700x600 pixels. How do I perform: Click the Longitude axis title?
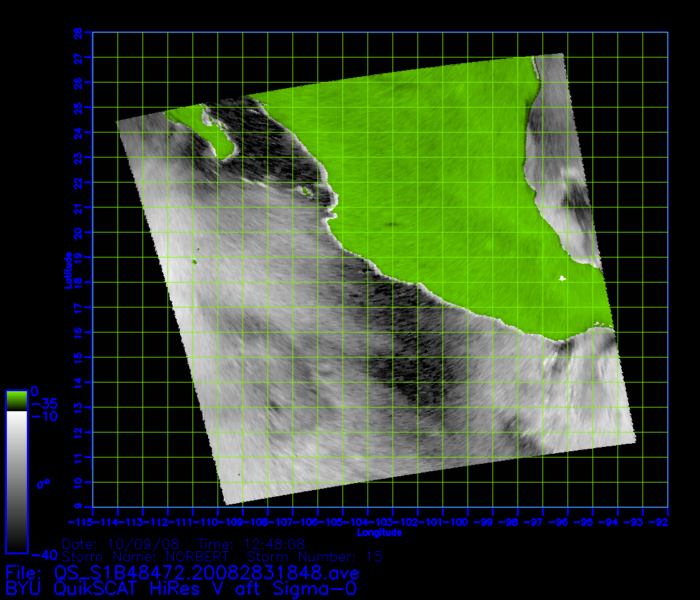coord(379,533)
